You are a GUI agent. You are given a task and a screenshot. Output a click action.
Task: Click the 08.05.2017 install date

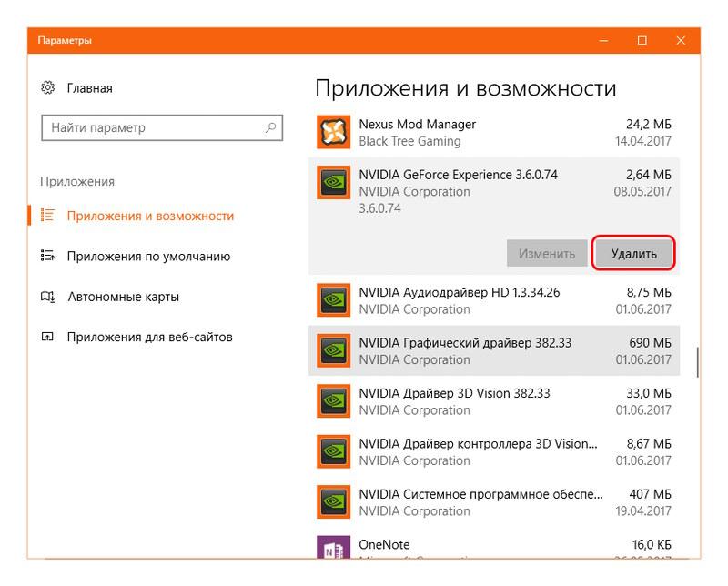[642, 191]
